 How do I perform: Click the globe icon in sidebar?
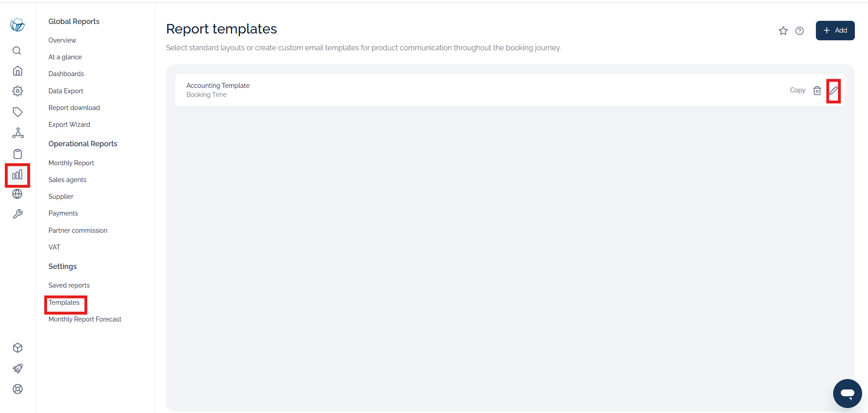tap(17, 194)
